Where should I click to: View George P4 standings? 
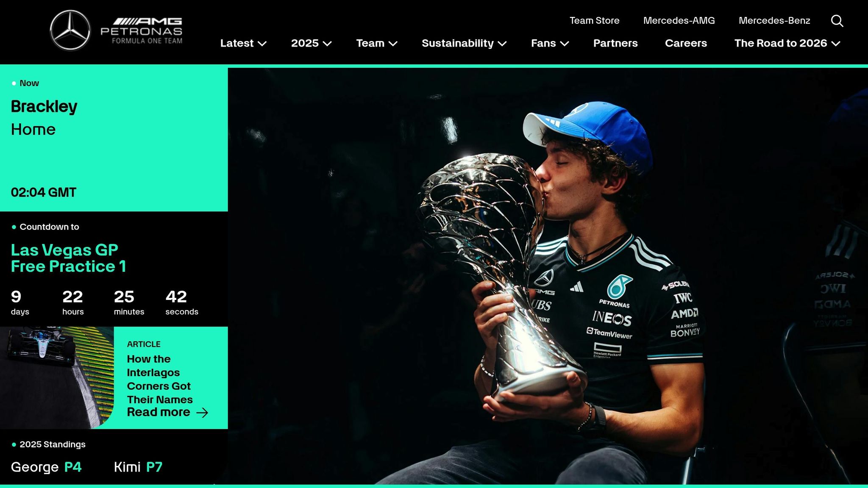(46, 467)
